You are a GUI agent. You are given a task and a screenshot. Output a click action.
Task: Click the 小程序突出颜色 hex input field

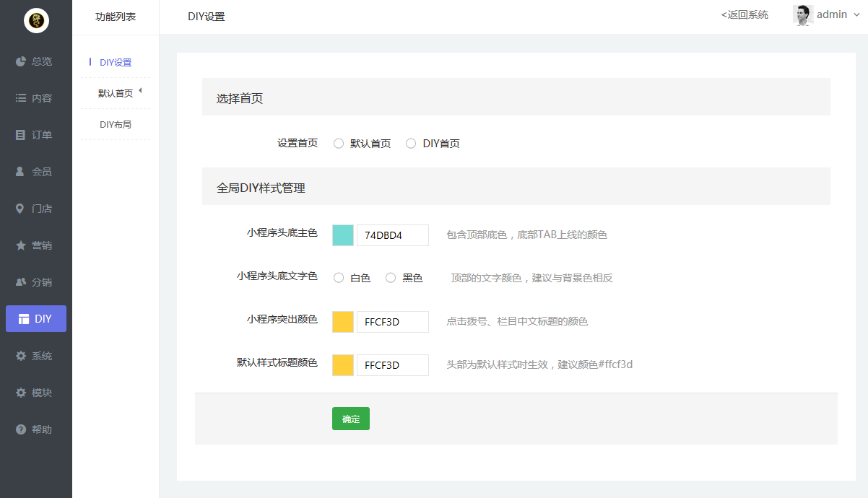point(392,322)
